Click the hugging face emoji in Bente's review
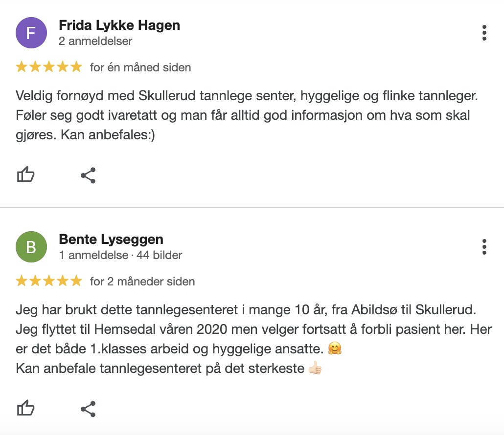The width and height of the screenshot is (504, 435). point(335,348)
